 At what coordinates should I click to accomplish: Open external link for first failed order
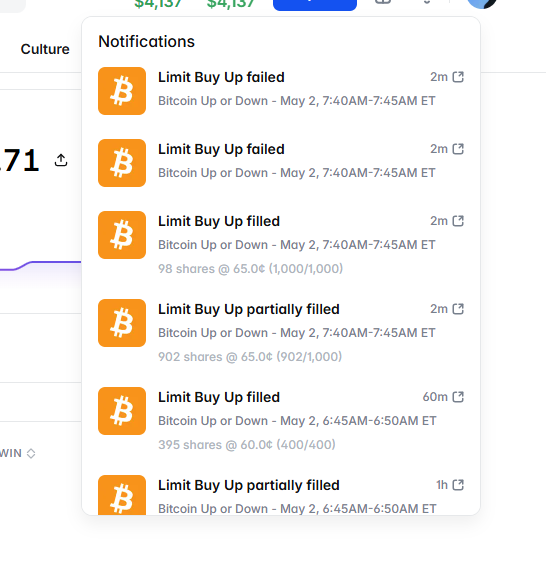point(458,77)
